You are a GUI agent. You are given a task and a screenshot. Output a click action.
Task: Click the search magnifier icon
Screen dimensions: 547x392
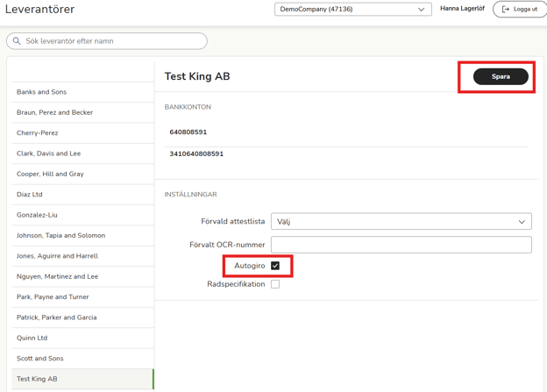pyautogui.click(x=17, y=41)
